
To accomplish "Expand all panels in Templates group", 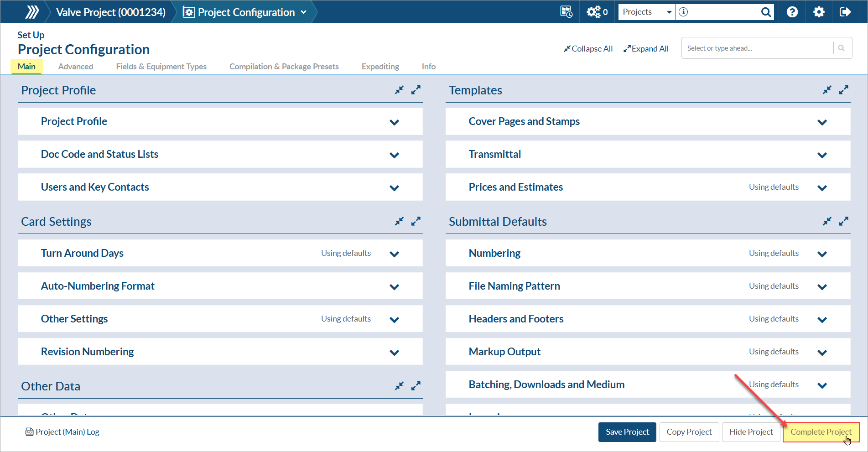I will [x=843, y=90].
